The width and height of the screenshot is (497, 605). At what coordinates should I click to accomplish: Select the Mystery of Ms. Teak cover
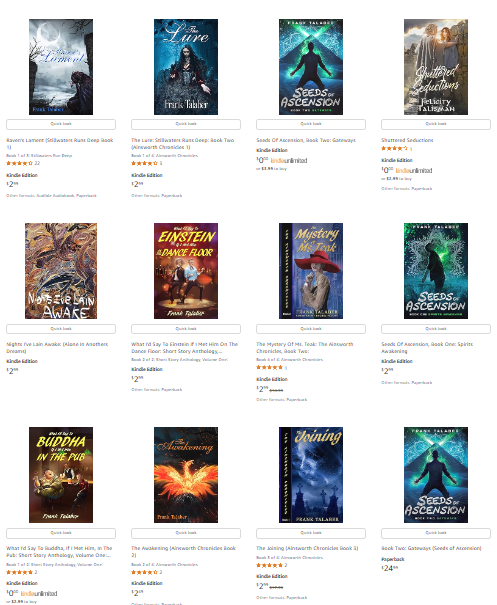click(x=311, y=271)
